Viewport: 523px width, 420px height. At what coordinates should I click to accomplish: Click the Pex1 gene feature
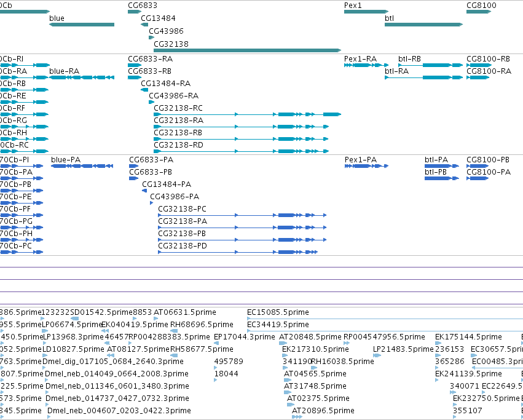[x=366, y=12]
